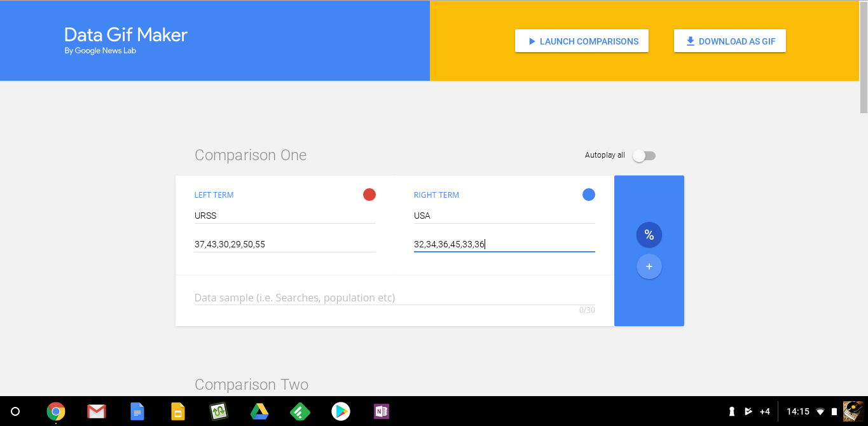Click the user avatar in the tray
The image size is (868, 426).
tap(853, 411)
